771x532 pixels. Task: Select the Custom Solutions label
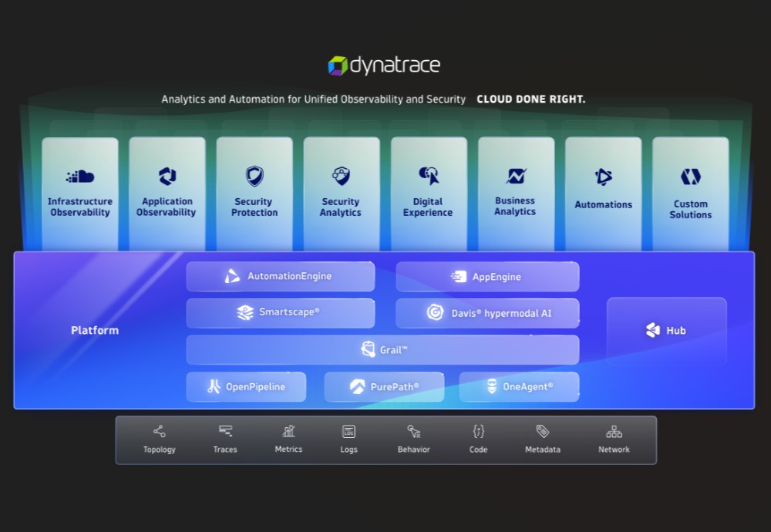[690, 210]
